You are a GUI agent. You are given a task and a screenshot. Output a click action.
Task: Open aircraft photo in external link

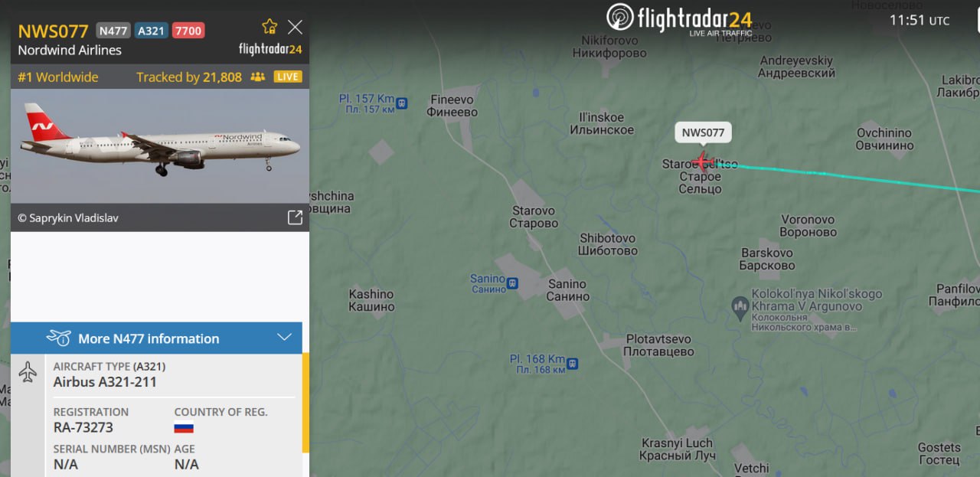pos(295,217)
